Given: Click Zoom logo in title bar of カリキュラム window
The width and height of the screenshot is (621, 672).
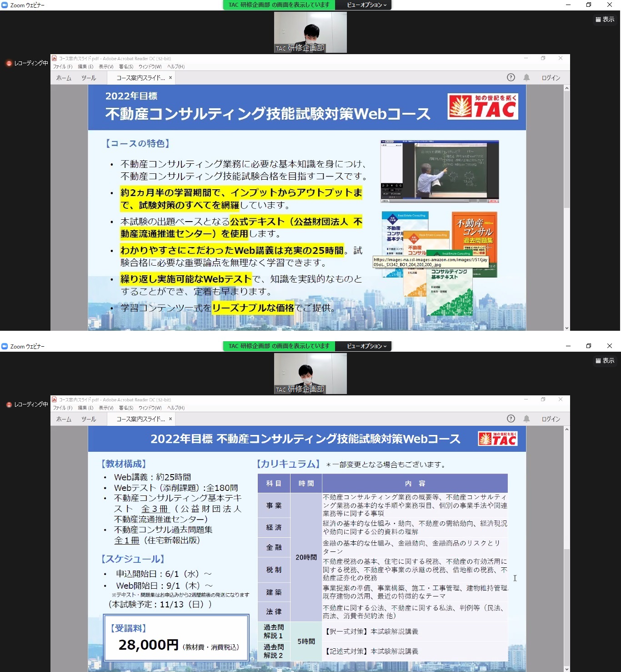Looking at the screenshot, I should 5,346.
